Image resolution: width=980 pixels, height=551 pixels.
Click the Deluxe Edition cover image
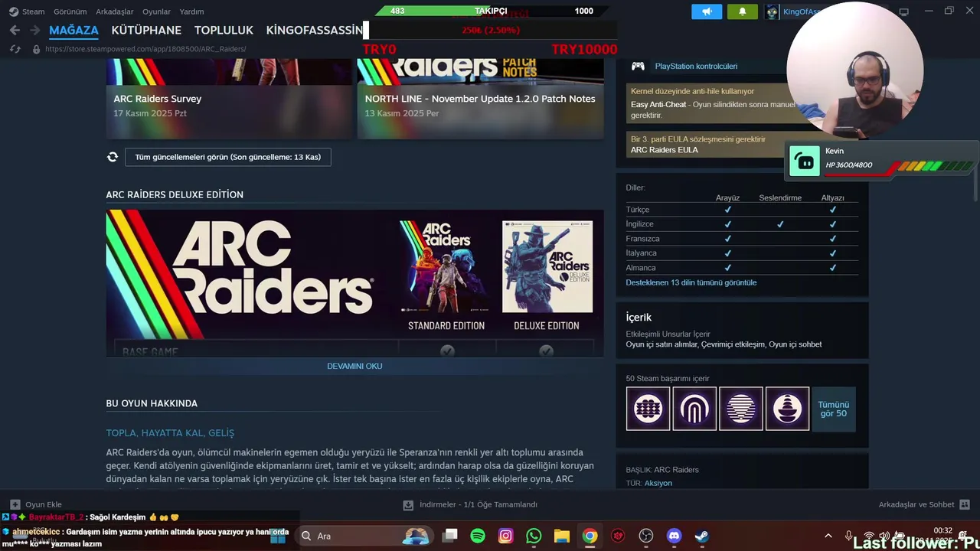tap(547, 267)
